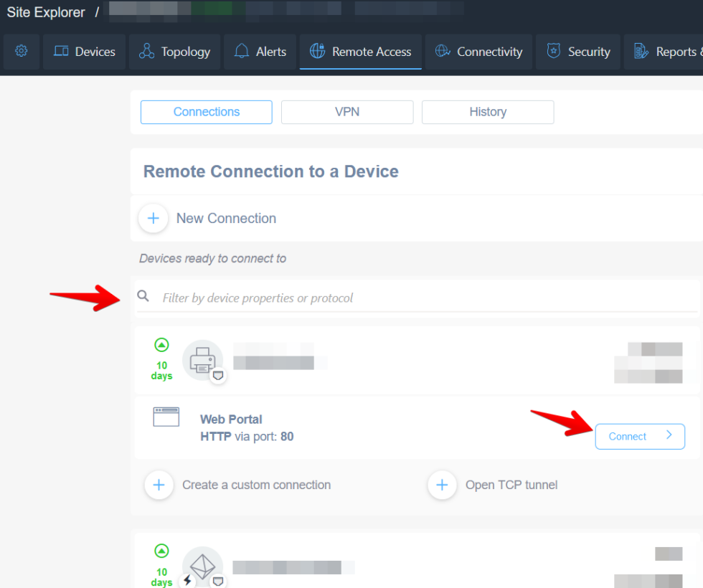Click the lightning bolt on the second device
Image resolution: width=703 pixels, height=588 pixels.
coord(187,581)
